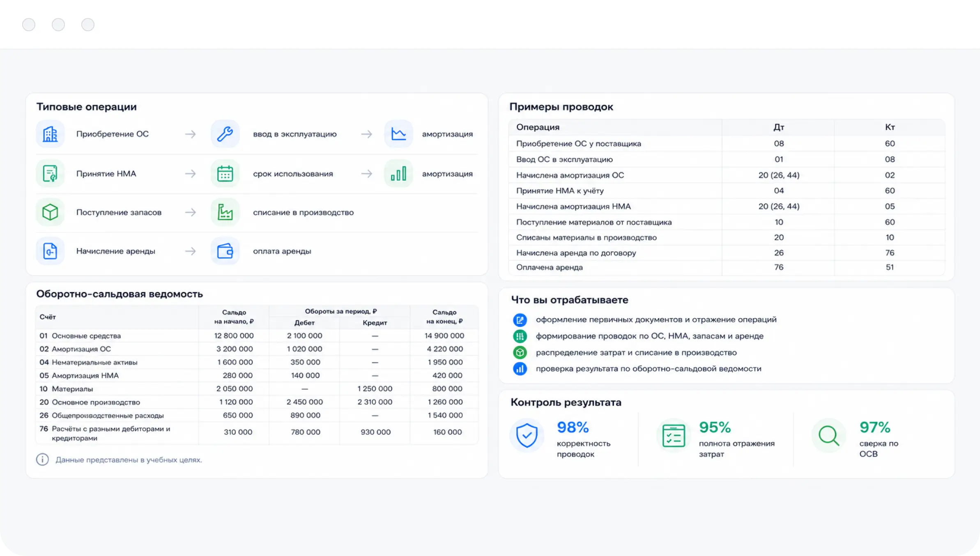This screenshot has height=556, width=980.
Task: Select the row Оплачена аренда
Action: pos(727,267)
